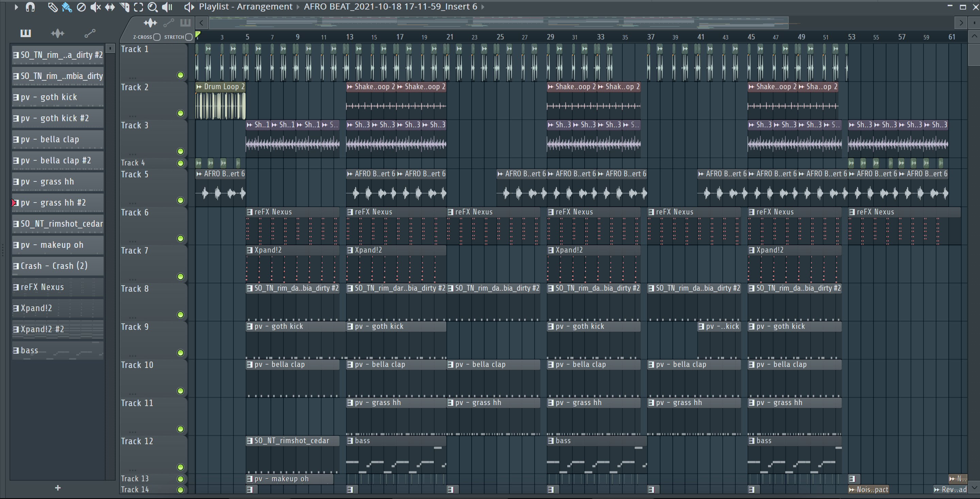This screenshot has width=980, height=499.
Task: Select Track 8 header label
Action: coord(135,289)
